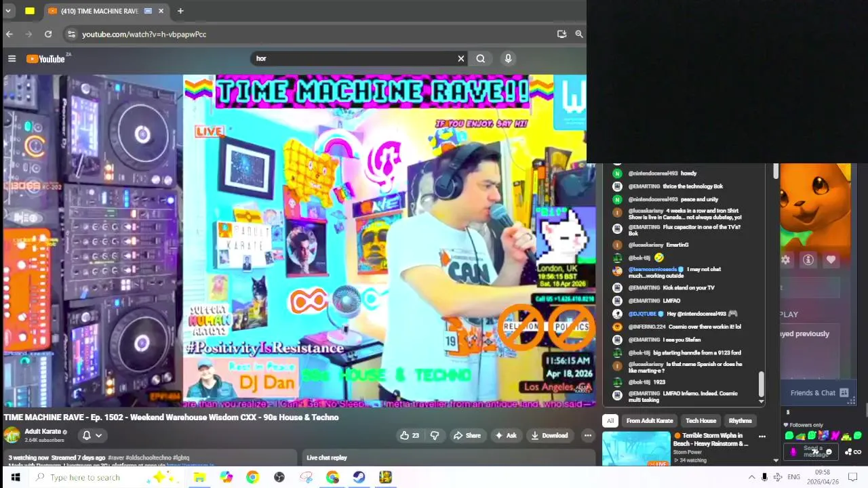Share the TIME MACHINE RAVE video

tap(467, 435)
